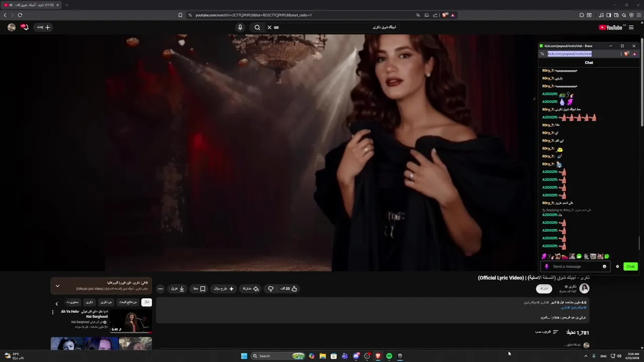Click the taskbar volume speaker icon

pyautogui.click(x=619, y=356)
